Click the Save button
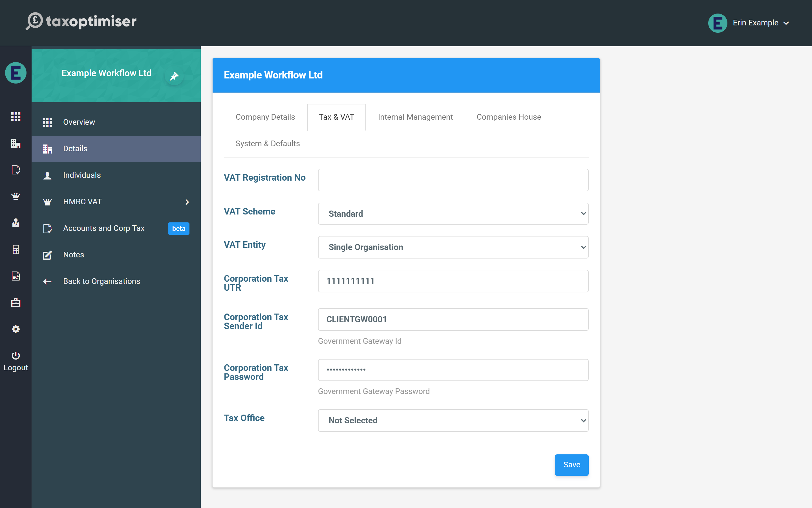 (x=572, y=465)
